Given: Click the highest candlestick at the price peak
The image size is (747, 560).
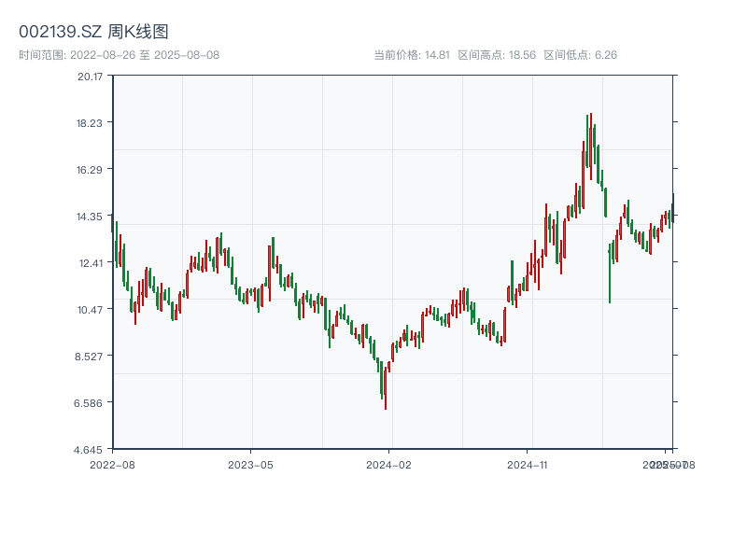Looking at the screenshot, I should click(x=590, y=140).
